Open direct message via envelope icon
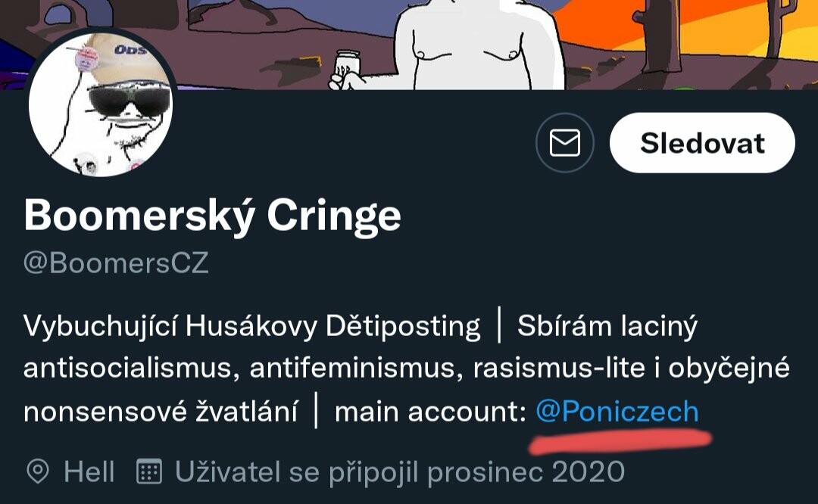The image size is (818, 504). [x=564, y=143]
